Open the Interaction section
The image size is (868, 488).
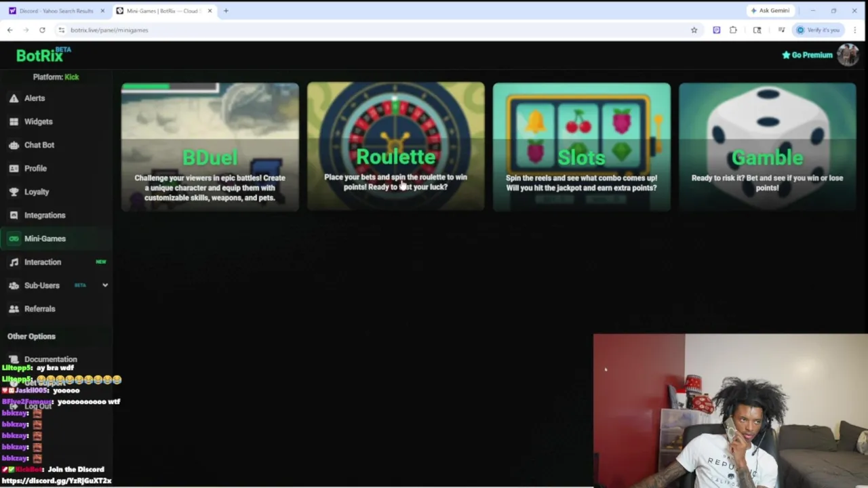43,262
